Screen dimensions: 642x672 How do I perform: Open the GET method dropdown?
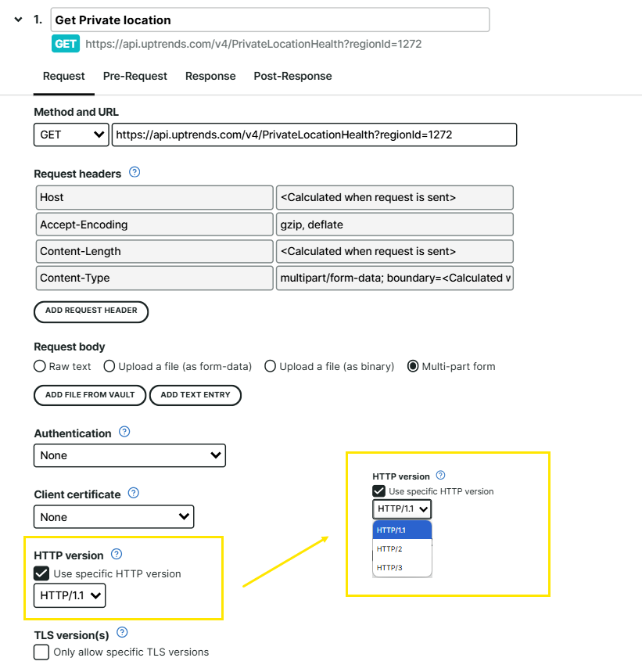(x=71, y=135)
